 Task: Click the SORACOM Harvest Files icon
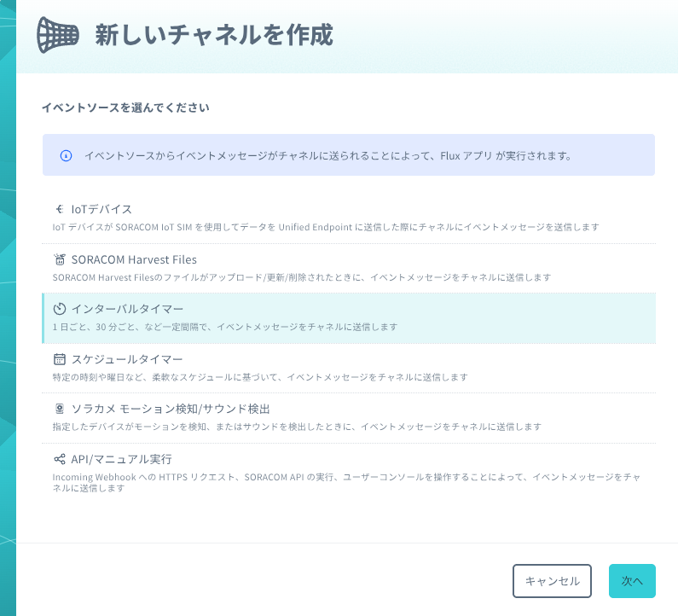60,259
